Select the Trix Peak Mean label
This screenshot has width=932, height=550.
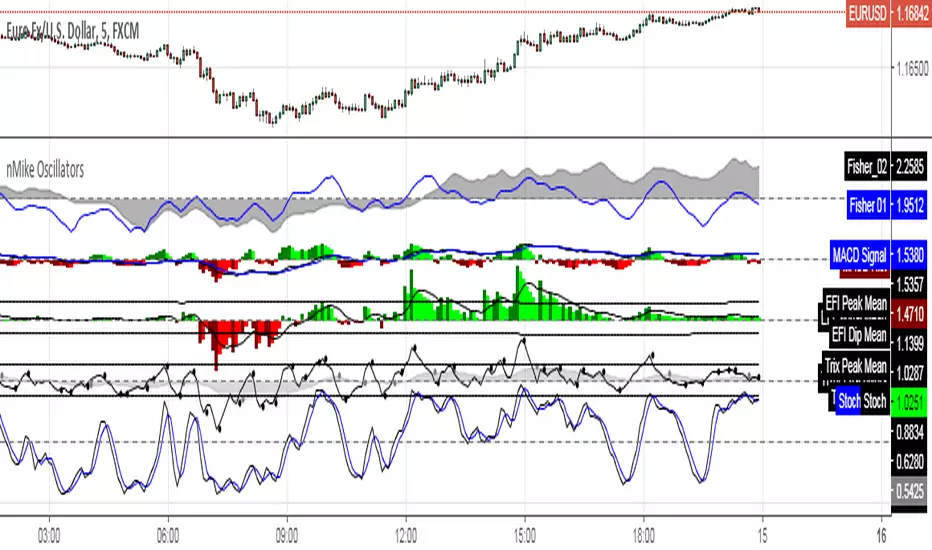pyautogui.click(x=855, y=365)
